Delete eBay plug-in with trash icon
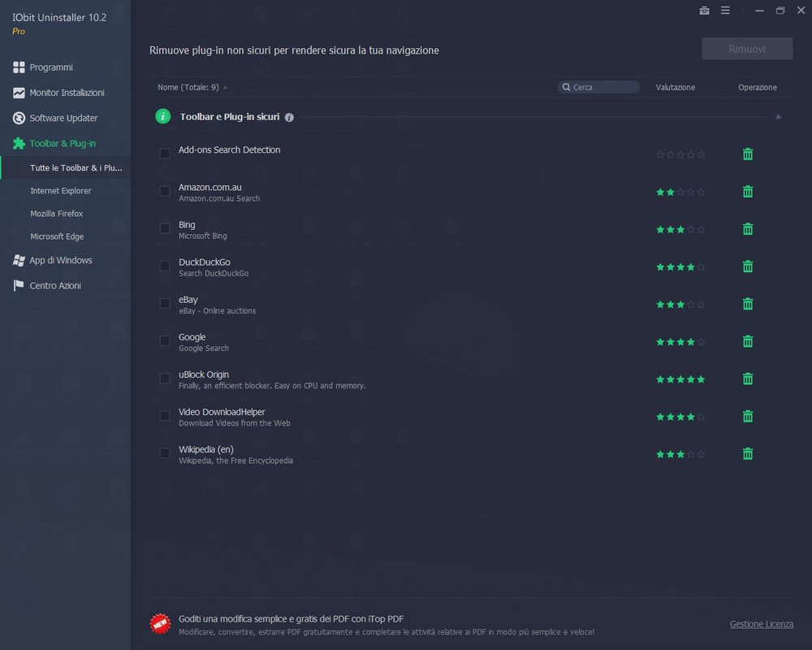The image size is (812, 650). point(747,304)
